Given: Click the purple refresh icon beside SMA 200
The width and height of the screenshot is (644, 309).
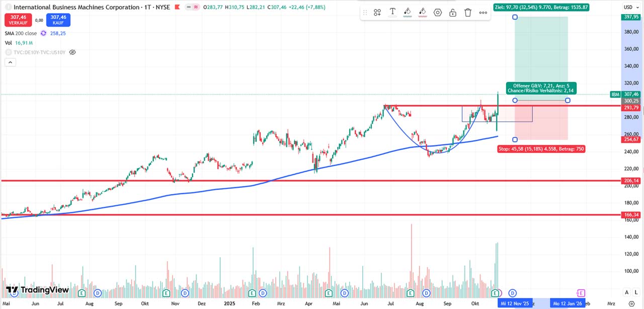Looking at the screenshot, I should point(43,33).
